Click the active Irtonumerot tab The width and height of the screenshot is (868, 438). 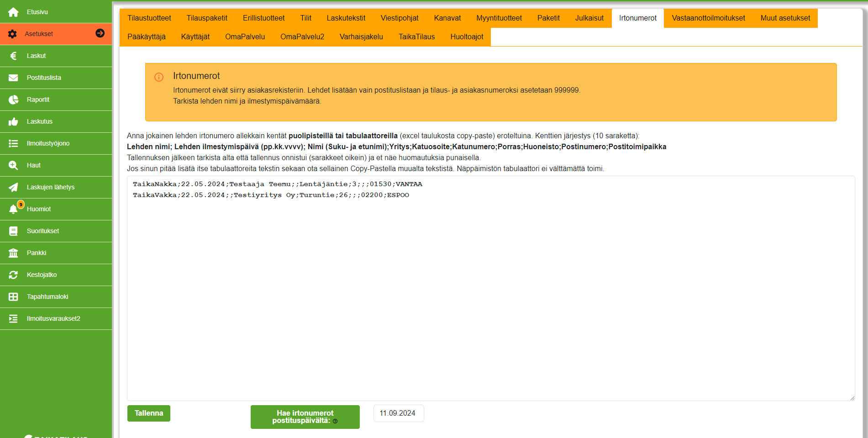pos(638,18)
